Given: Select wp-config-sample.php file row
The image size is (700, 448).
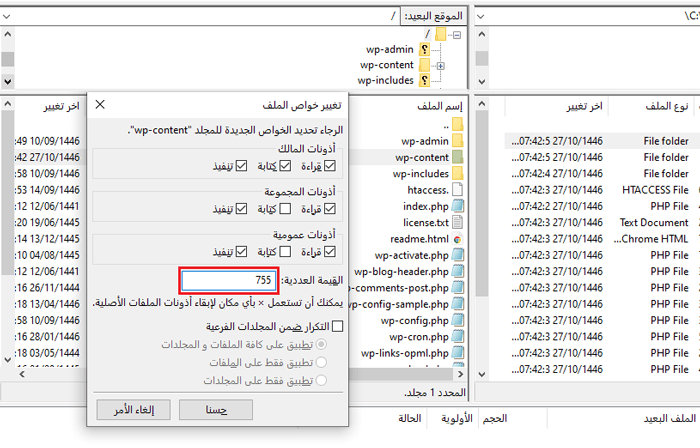Looking at the screenshot, I should click(x=408, y=304).
